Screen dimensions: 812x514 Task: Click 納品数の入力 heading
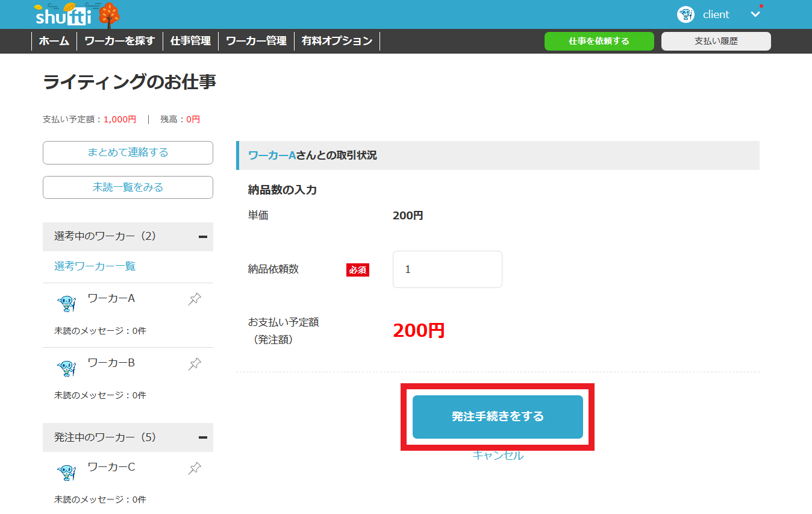(x=283, y=190)
